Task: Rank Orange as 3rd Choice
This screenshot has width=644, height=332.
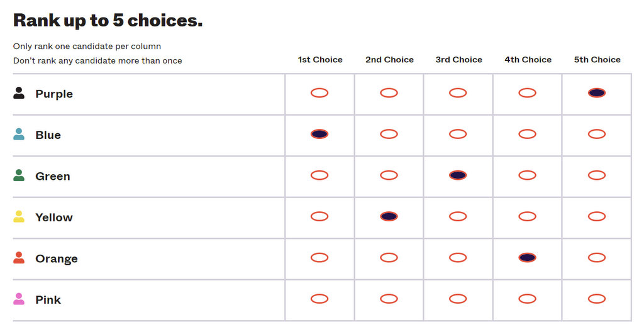Action: pyautogui.click(x=458, y=258)
